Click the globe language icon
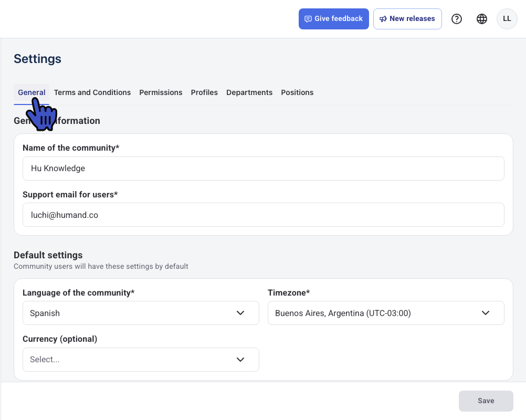The width and height of the screenshot is (526, 420). 482,19
